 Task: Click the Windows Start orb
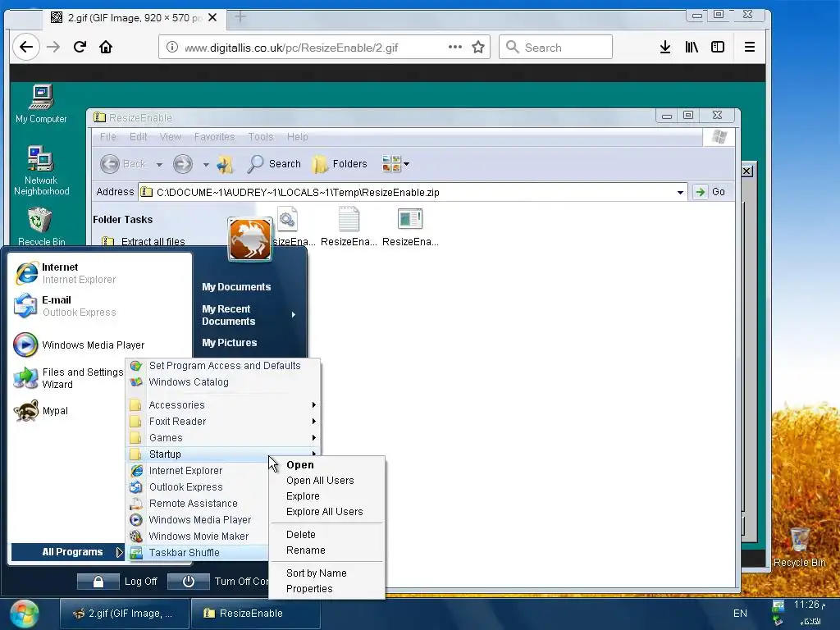24,614
